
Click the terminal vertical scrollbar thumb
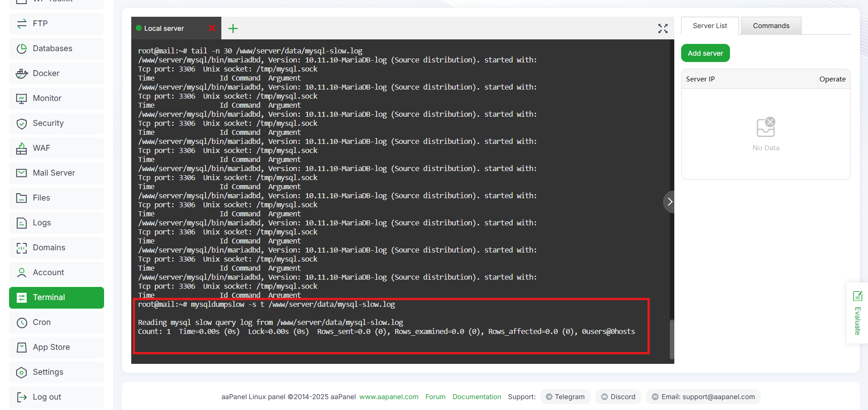[672, 339]
